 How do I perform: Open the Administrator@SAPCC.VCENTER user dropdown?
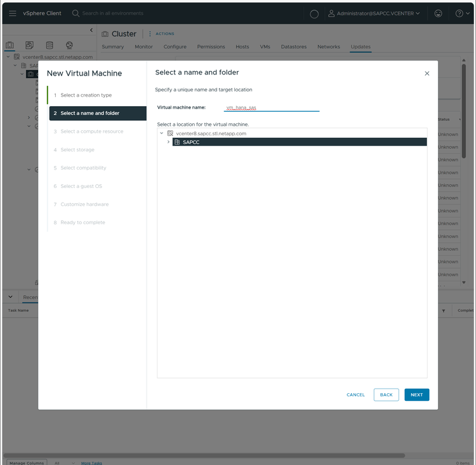coord(374,13)
